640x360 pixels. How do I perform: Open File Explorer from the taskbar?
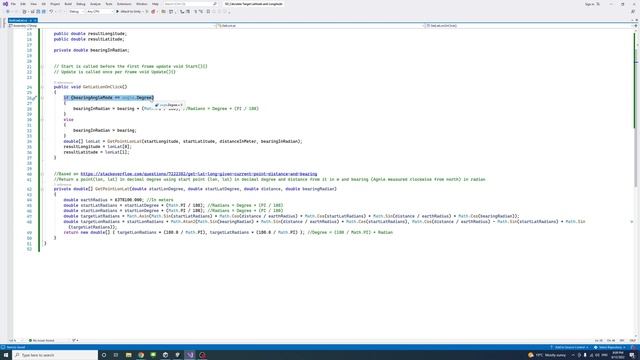pos(129,355)
